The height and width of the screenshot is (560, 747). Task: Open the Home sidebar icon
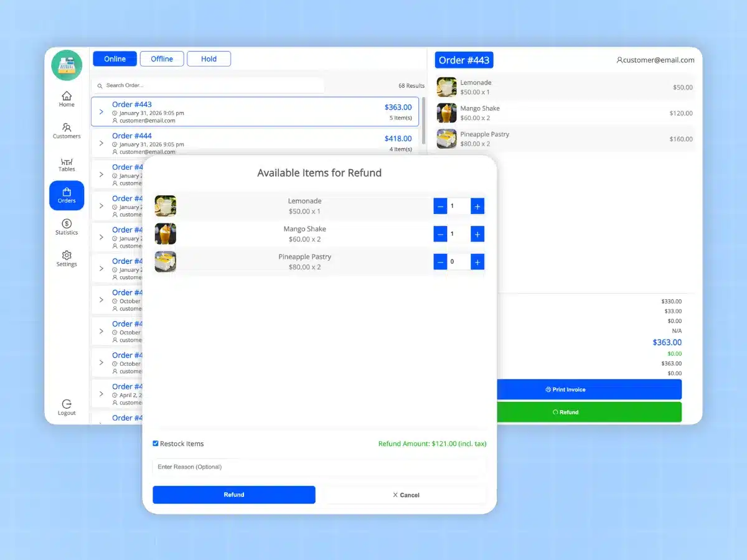66,98
